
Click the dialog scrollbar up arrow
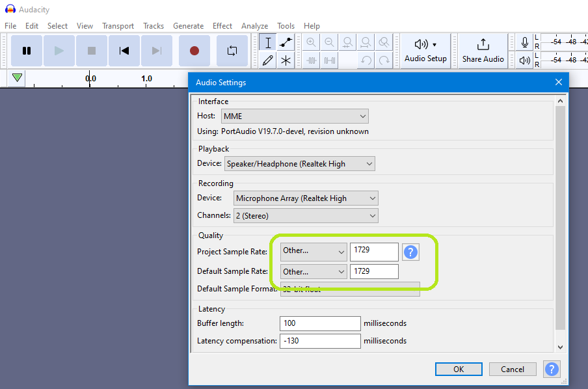(x=560, y=101)
